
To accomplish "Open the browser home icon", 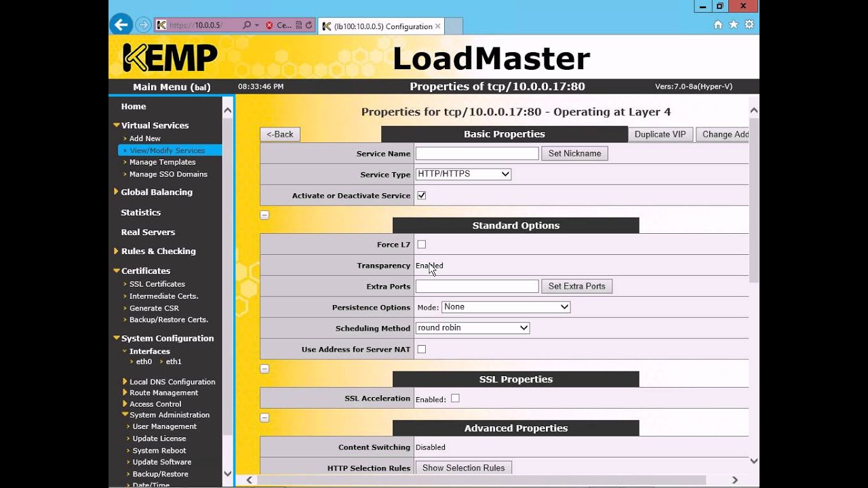I will pyautogui.click(x=718, y=24).
